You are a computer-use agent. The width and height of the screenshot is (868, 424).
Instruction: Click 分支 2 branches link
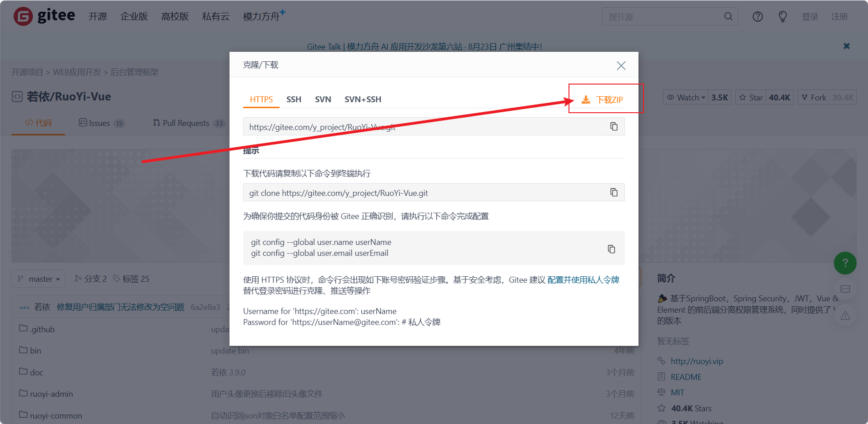point(91,279)
